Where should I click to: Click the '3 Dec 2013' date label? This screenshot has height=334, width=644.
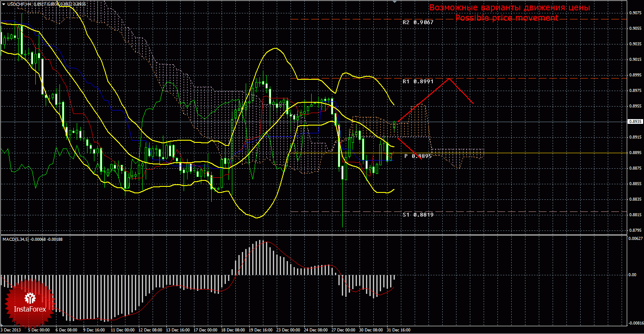pyautogui.click(x=11, y=330)
